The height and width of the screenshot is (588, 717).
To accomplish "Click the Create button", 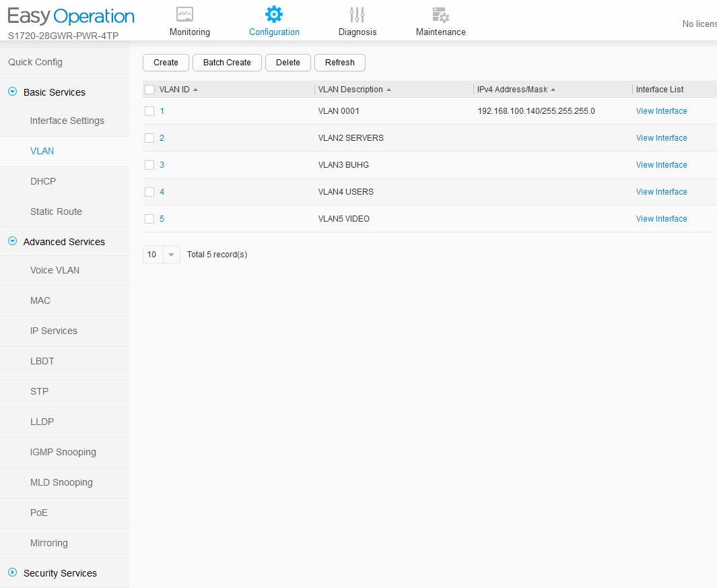I will coord(166,63).
